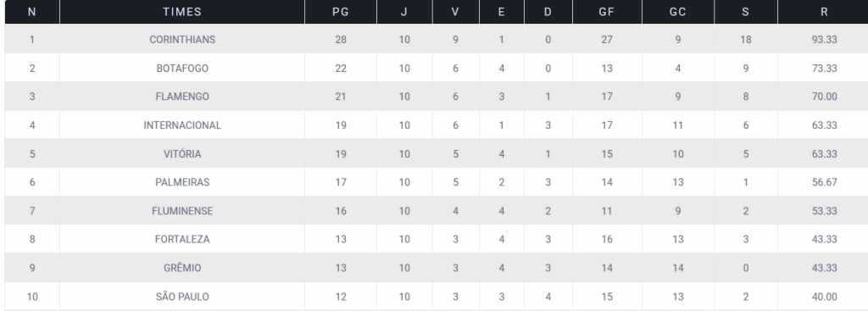The image size is (868, 311).
Task: Select the GC column header
Action: pos(678,12)
